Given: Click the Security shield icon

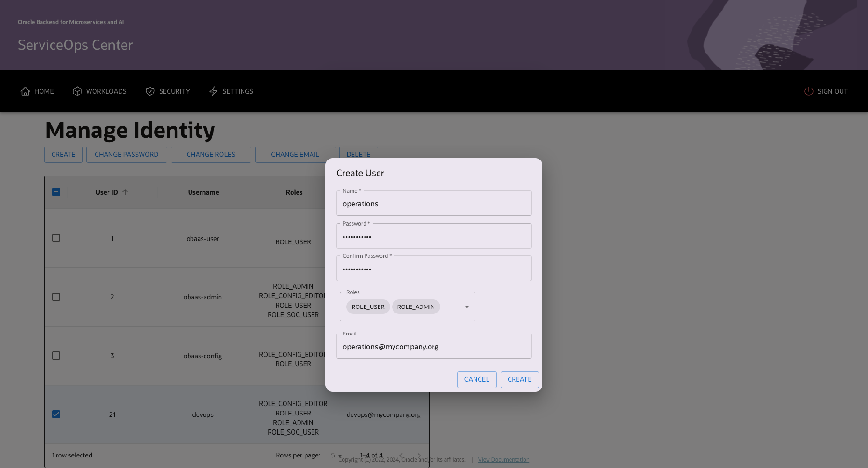Looking at the screenshot, I should coord(150,91).
